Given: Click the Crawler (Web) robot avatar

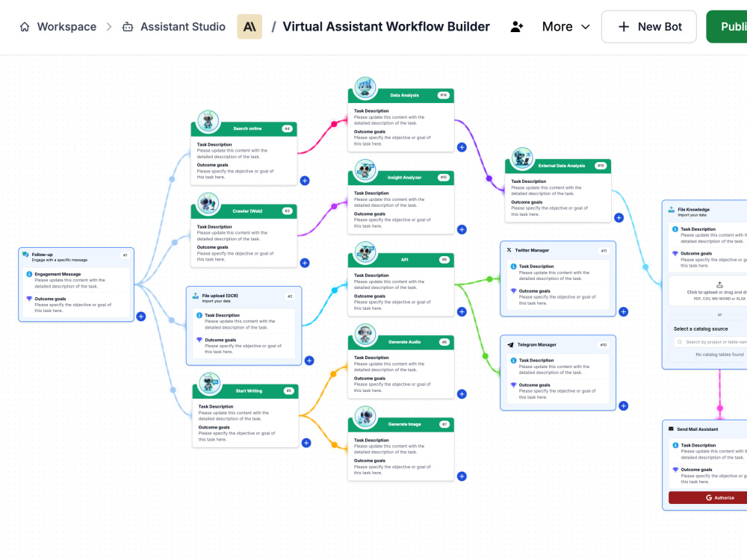Looking at the screenshot, I should (208, 203).
